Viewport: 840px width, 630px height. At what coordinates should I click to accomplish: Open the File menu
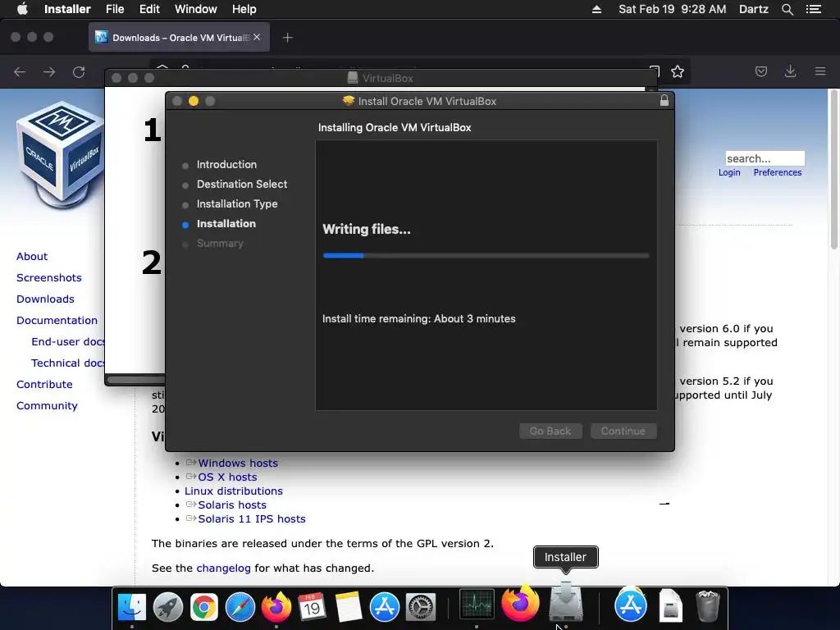pyautogui.click(x=115, y=9)
